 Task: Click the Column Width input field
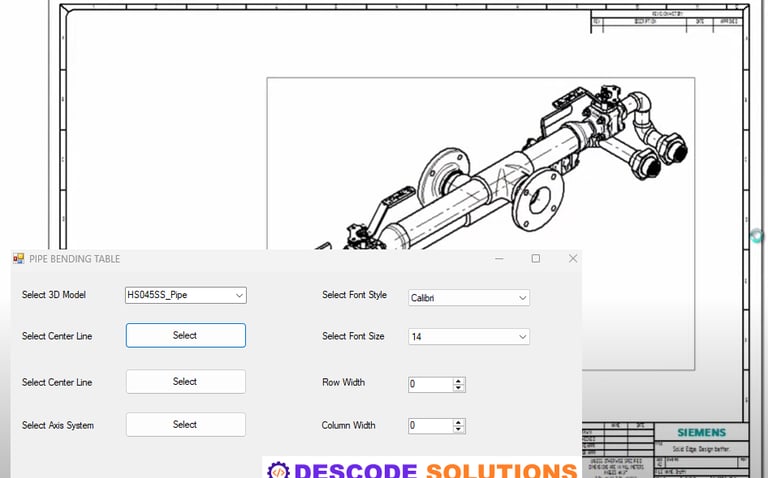(430, 426)
